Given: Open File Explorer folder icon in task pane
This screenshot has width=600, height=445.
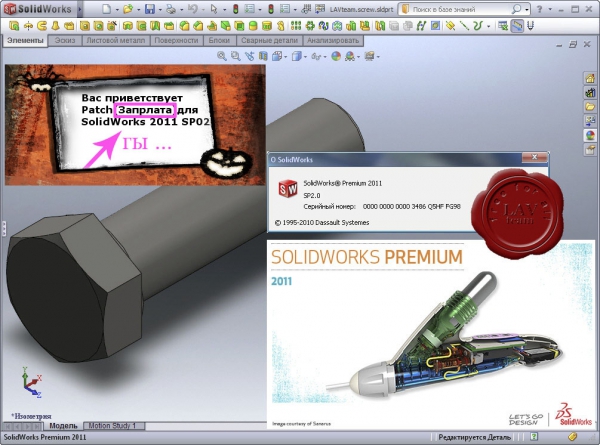Looking at the screenshot, I should pyautogui.click(x=590, y=106).
